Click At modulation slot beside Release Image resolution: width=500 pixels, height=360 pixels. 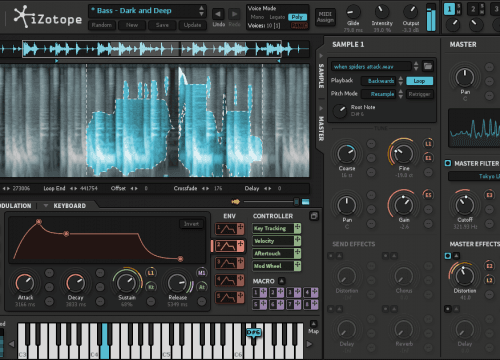(202, 287)
